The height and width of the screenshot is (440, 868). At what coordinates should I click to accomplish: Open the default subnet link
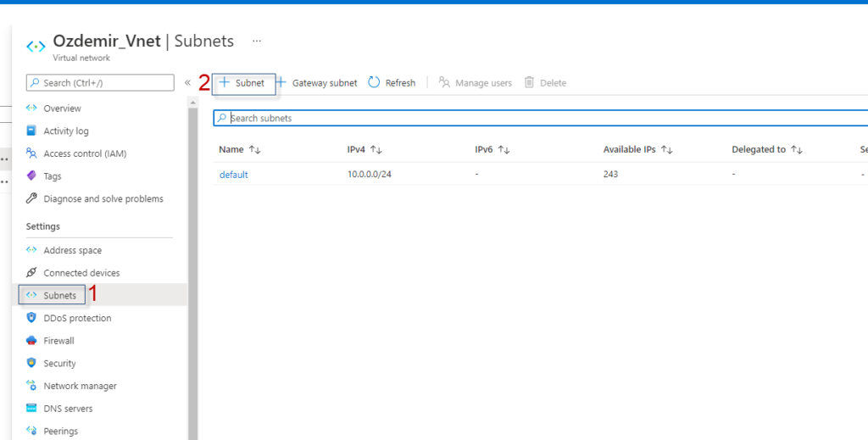pyautogui.click(x=234, y=175)
